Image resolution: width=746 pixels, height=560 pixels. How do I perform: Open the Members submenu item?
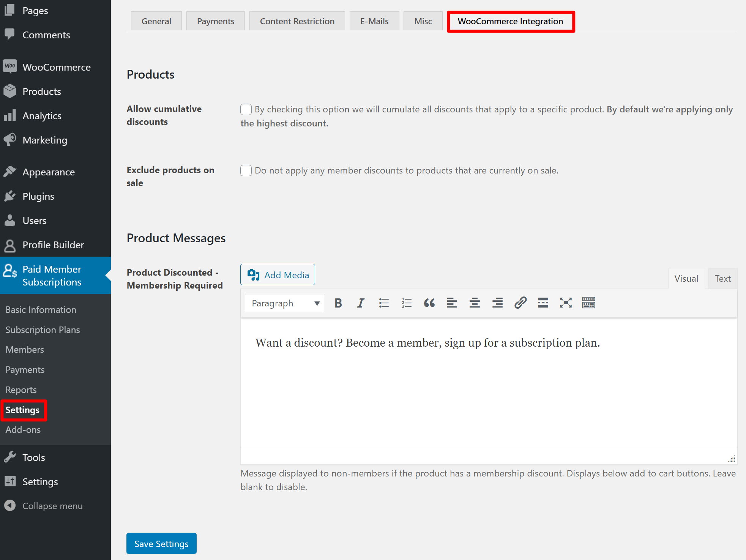pyautogui.click(x=25, y=349)
